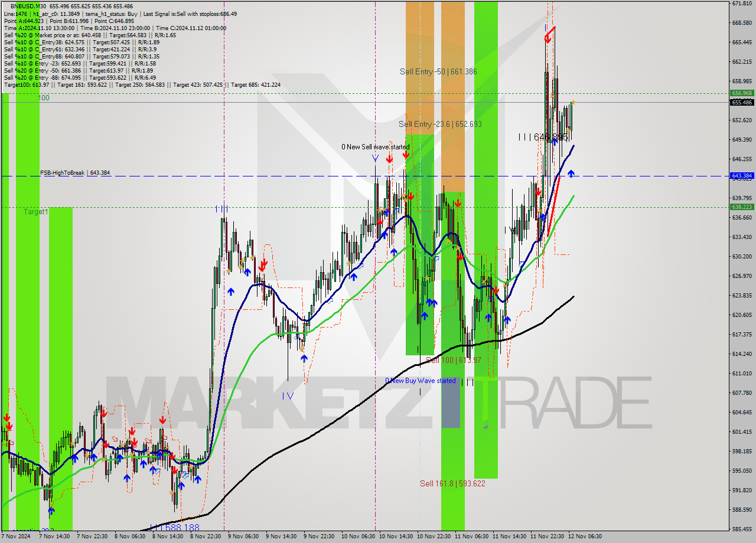
Task: Select the 'FSB-HighToBreak | 643.384' line label
Action: 75,173
